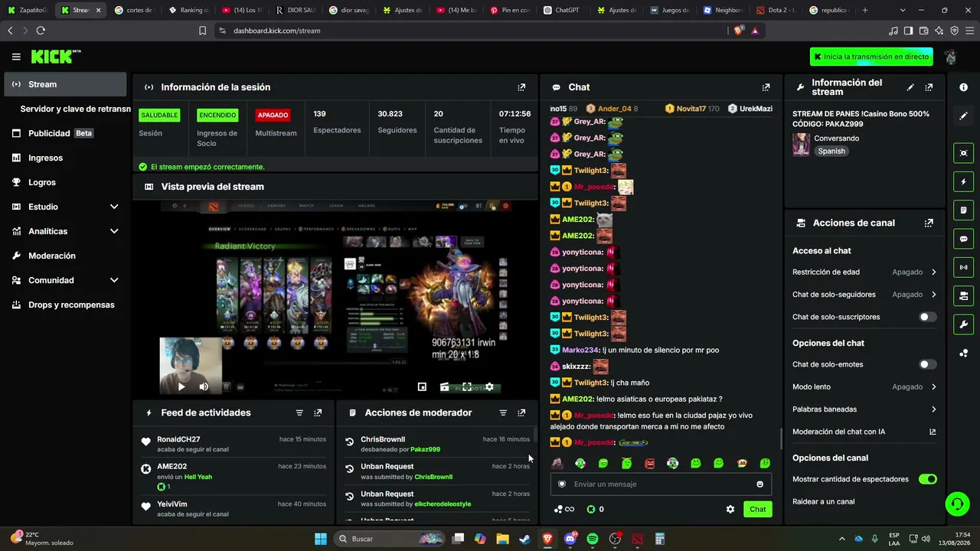Open Restricción de edad options

click(x=864, y=272)
